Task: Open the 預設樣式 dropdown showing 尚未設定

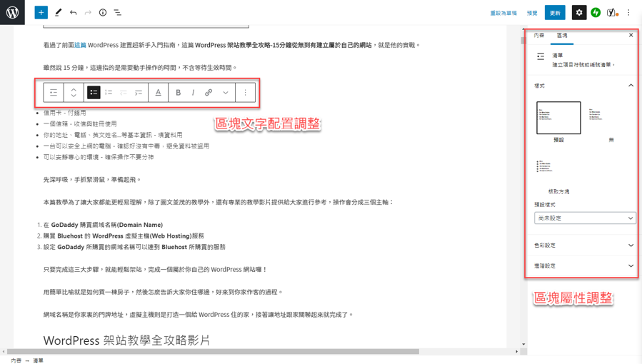Action: 585,218
